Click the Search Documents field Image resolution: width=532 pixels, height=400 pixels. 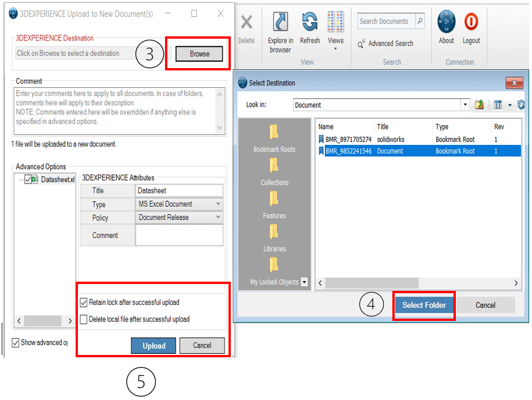point(387,21)
